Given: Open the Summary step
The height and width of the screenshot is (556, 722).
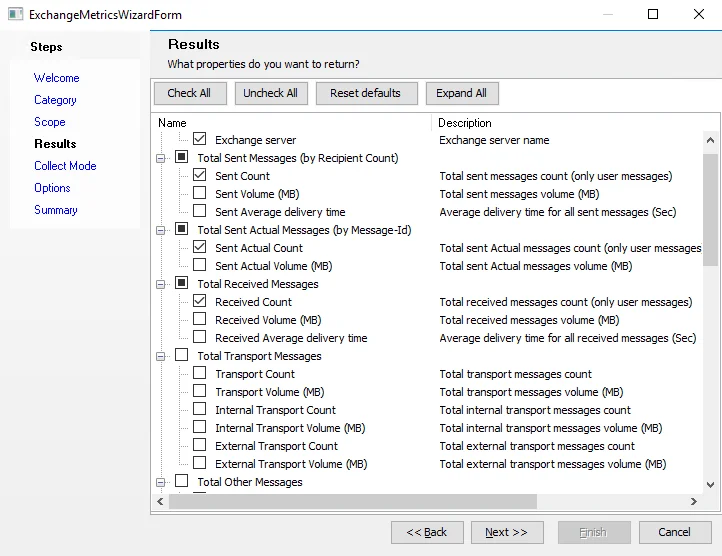Looking at the screenshot, I should 56,210.
